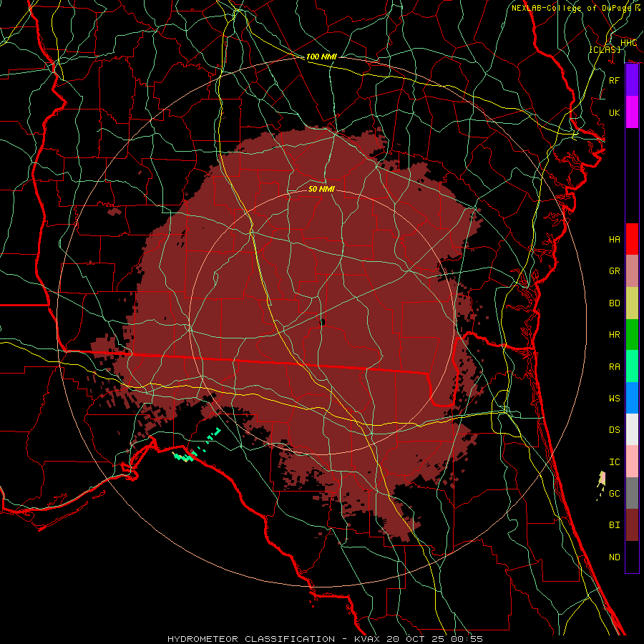Click the red HA legend color swatch
Image resolution: width=644 pixels, height=644 pixels.
[x=632, y=239]
